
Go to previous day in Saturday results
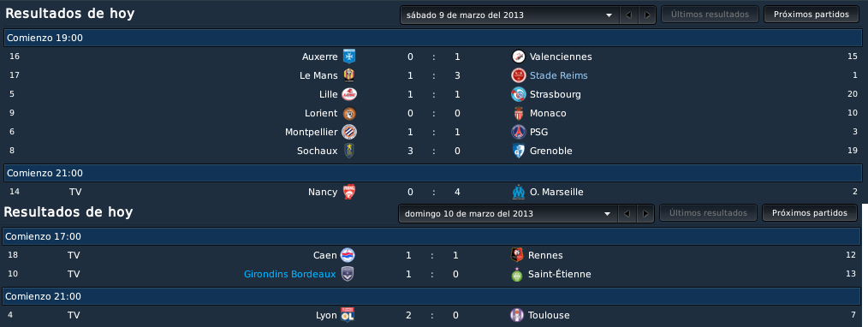[628, 15]
